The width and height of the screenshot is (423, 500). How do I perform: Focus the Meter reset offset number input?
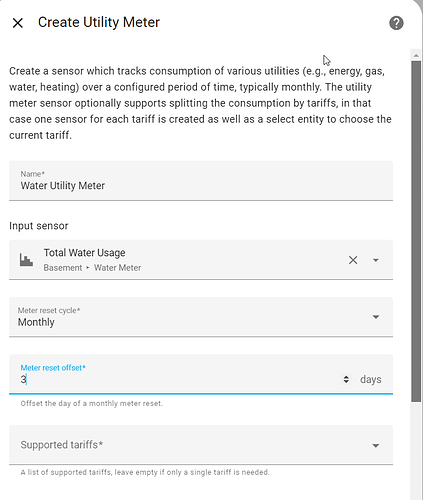pyautogui.click(x=178, y=379)
